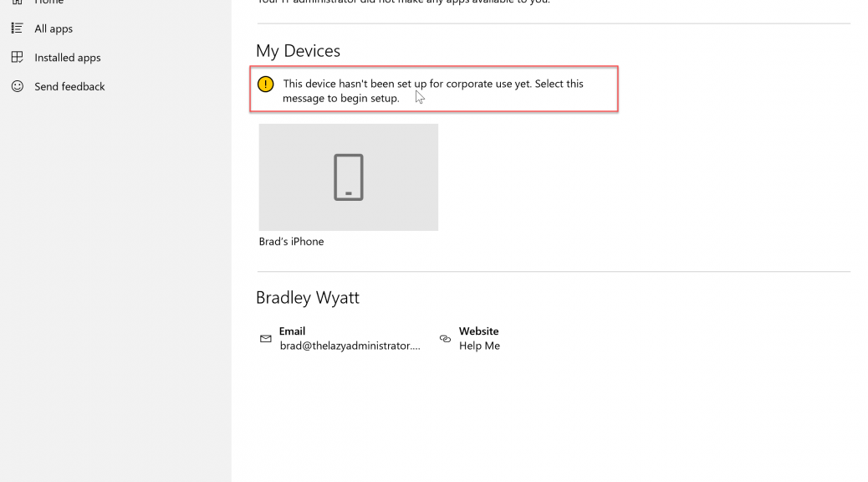The width and height of the screenshot is (868, 482).
Task: Click the envelope icon beside Email
Action: pos(266,339)
